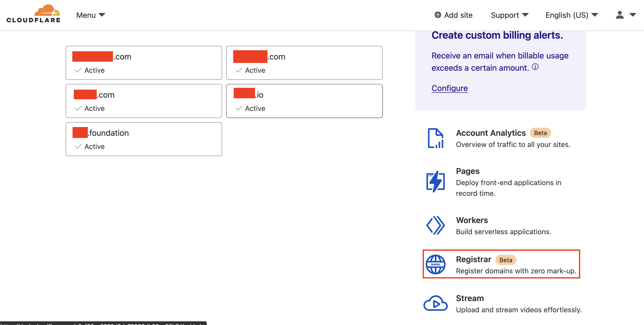The image size is (644, 325).
Task: Click the Account Analytics chart icon
Action: coord(436,138)
